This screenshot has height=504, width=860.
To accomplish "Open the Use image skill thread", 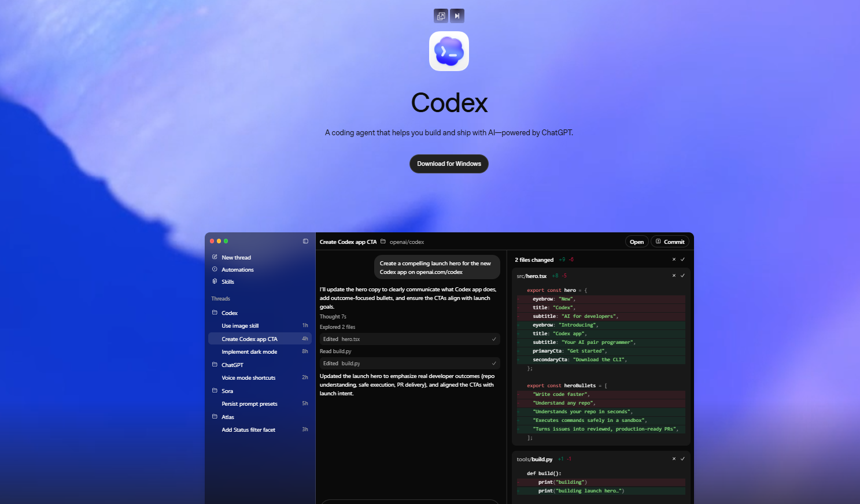I will (x=260, y=326).
